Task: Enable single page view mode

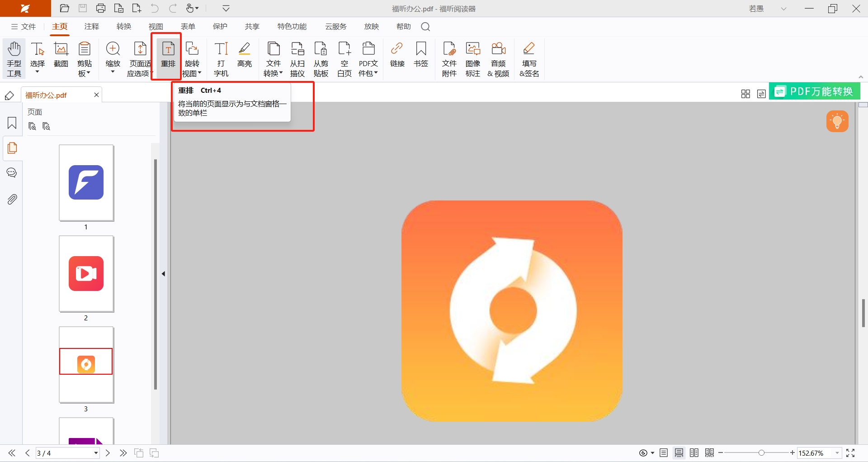Action: [x=664, y=453]
